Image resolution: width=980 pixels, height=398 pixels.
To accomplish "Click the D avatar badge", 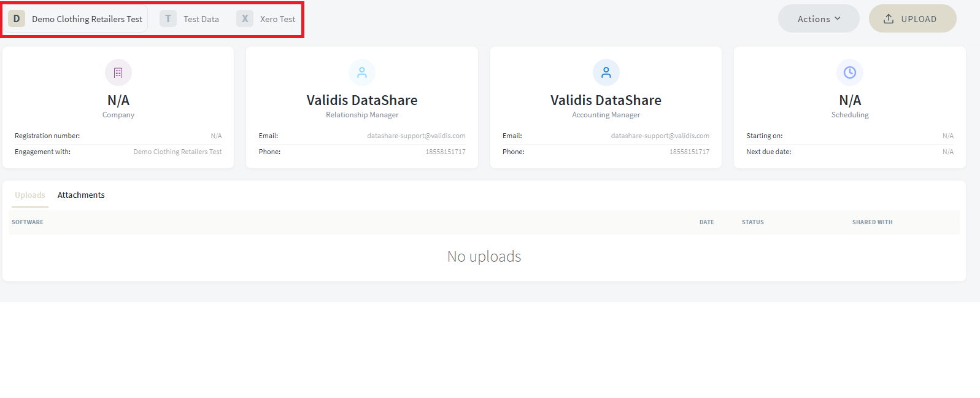I will [17, 18].
